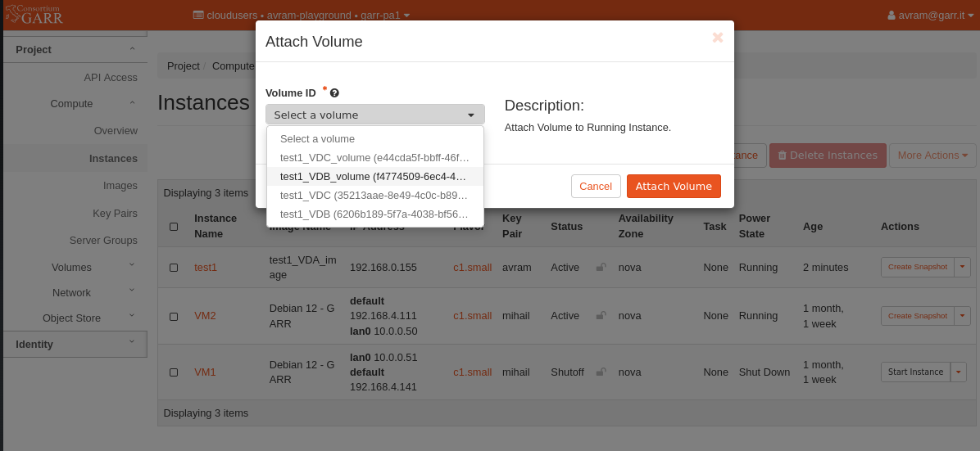The image size is (980, 451).
Task: Click Start Instance for VM1
Action: 915,372
